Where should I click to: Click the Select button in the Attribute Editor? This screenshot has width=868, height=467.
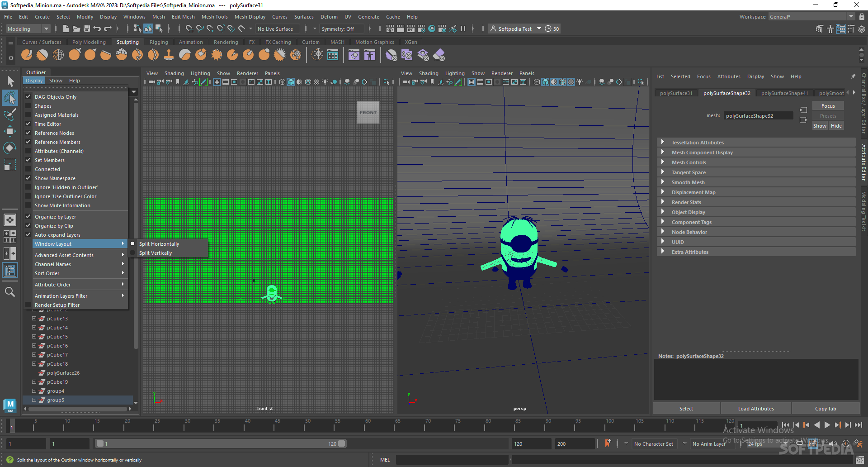tap(686, 409)
